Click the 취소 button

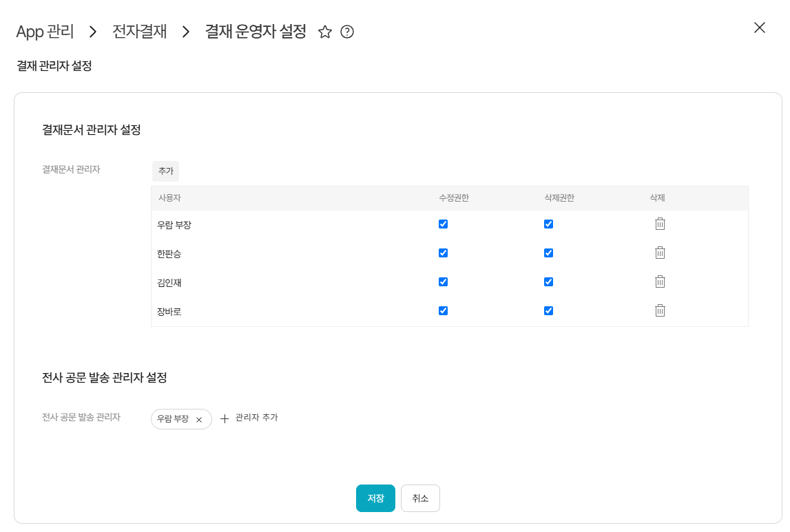[x=420, y=498]
